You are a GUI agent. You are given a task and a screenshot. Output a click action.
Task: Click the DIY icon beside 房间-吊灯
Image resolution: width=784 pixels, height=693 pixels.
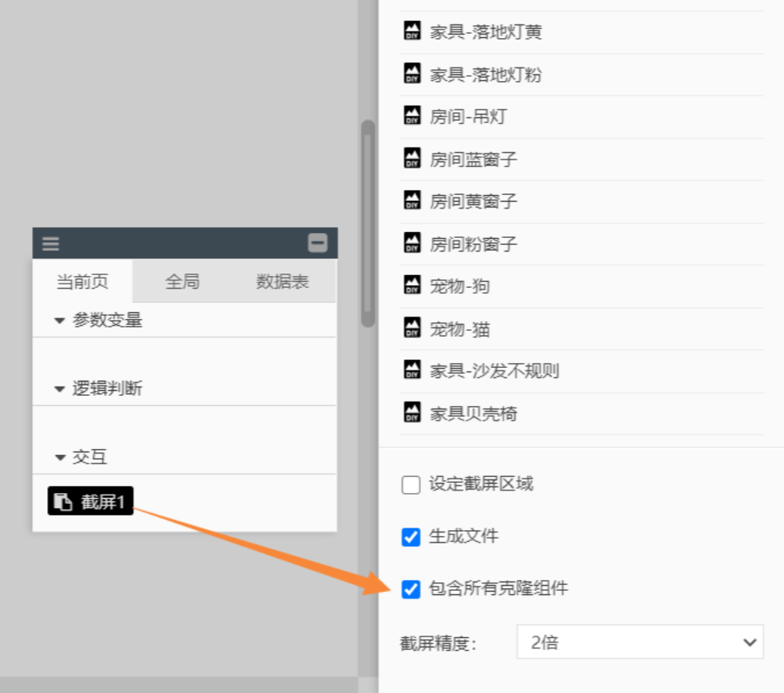coord(412,116)
